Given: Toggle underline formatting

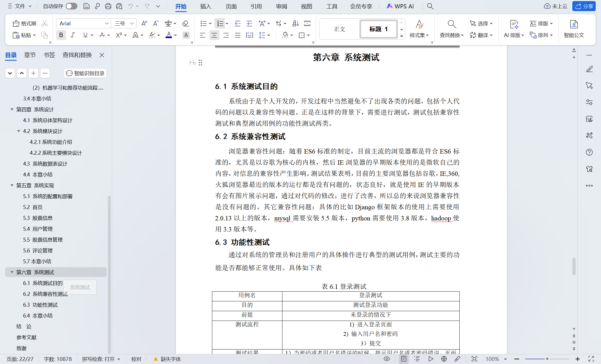Looking at the screenshot, I should tap(85, 35).
